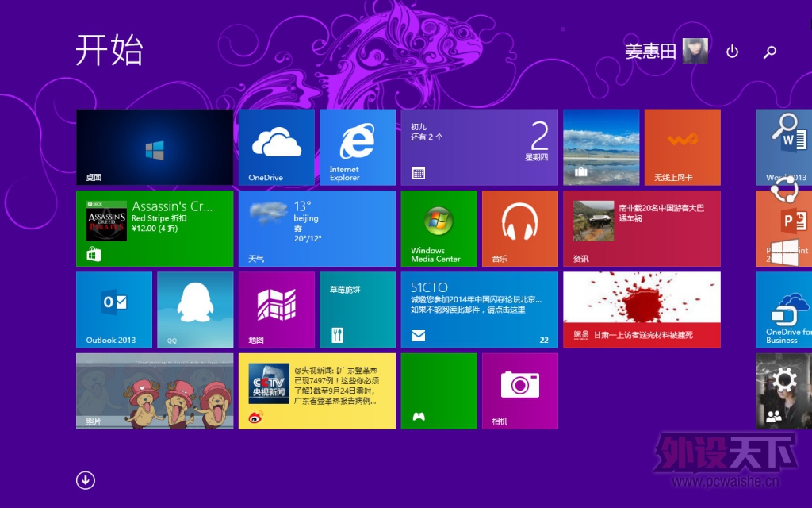Viewport: 812px width, 508px height.
Task: Launch the Outlook 2013 tile
Action: pos(114,310)
